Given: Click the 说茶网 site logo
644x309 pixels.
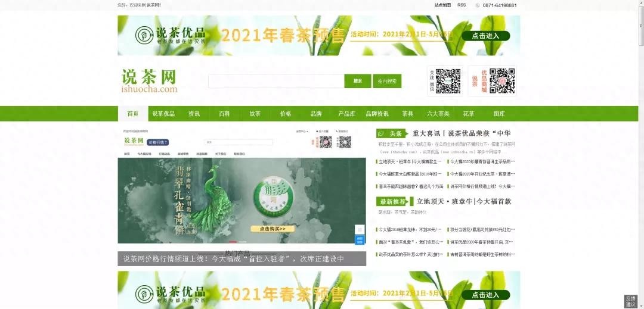Looking at the screenshot, I should coord(149,81).
